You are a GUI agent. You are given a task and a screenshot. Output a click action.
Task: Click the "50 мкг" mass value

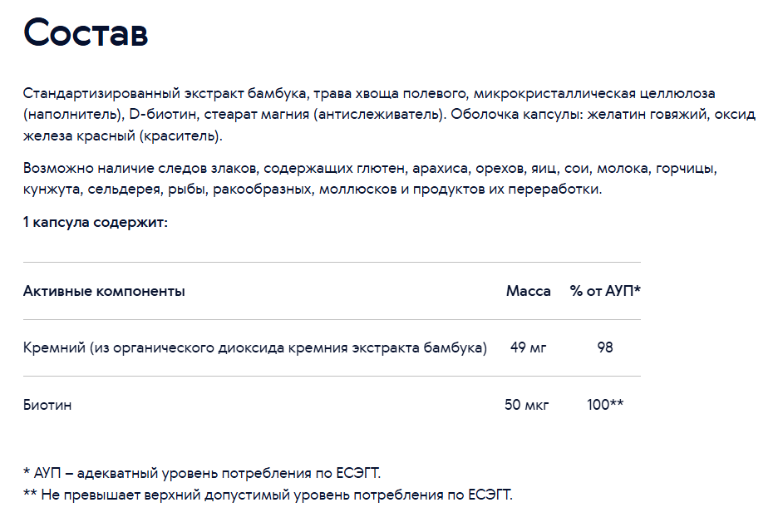[x=527, y=405]
